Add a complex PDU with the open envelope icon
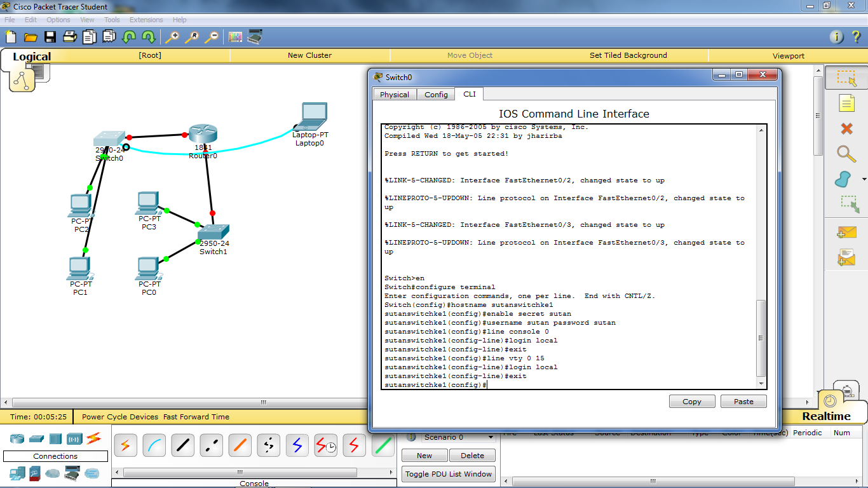Image resolution: width=868 pixels, height=488 pixels. tap(846, 257)
